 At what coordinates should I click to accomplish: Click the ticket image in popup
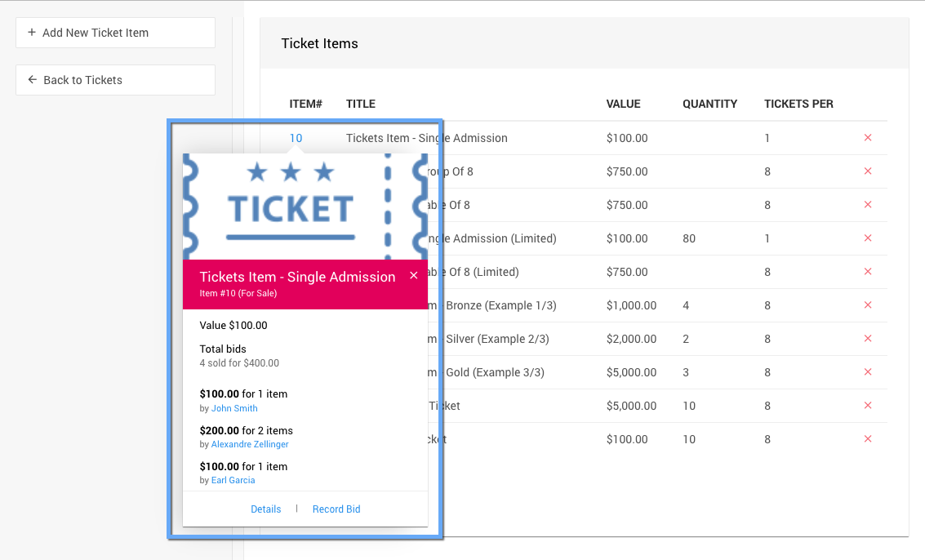click(x=305, y=207)
